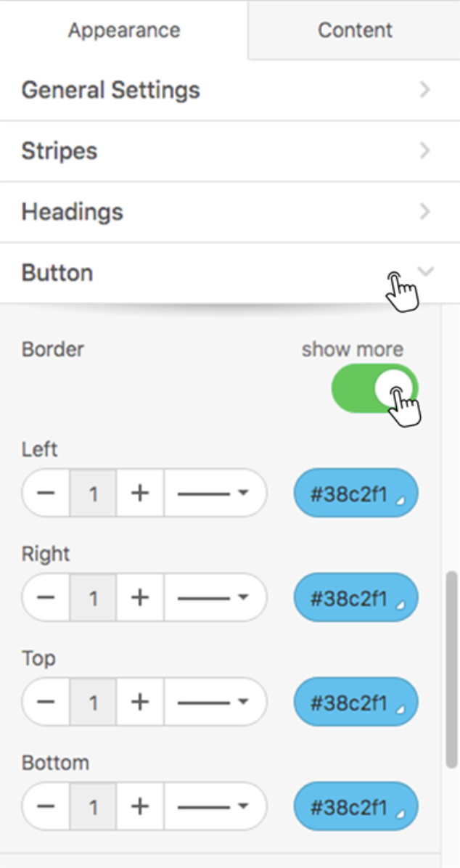
Task: Expand the Stripes section
Action: click(x=230, y=150)
